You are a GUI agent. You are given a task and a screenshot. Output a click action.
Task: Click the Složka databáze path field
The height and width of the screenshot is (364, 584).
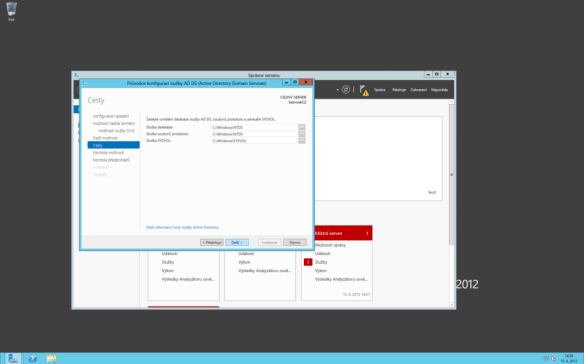(x=254, y=127)
